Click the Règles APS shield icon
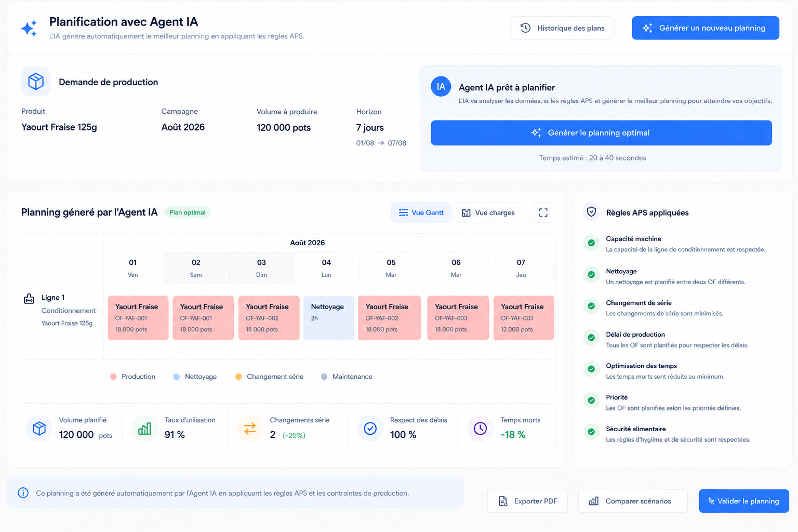Image resolution: width=798 pixels, height=532 pixels. tap(591, 212)
